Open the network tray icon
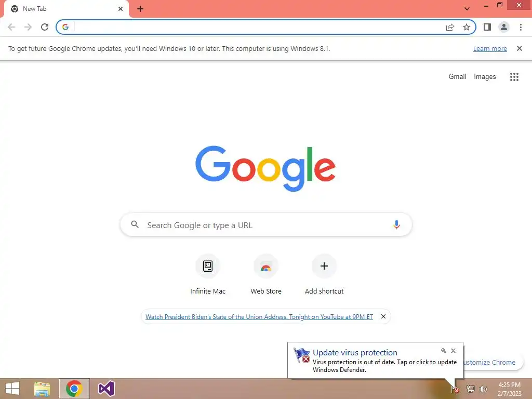This screenshot has height=399, width=532. click(470, 389)
